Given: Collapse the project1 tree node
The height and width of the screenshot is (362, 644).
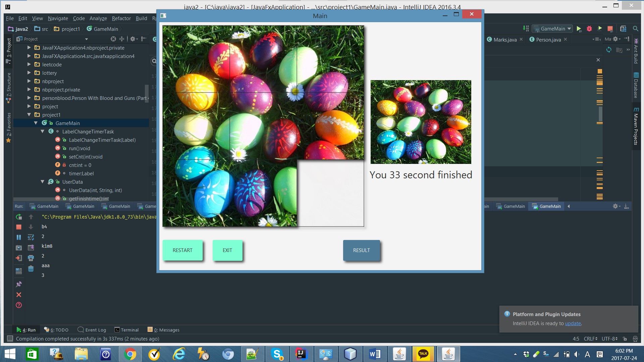Looking at the screenshot, I should 30,115.
